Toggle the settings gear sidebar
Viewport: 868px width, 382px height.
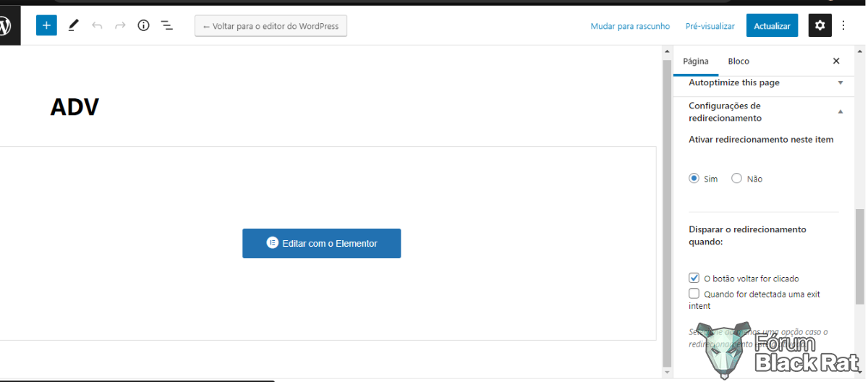pyautogui.click(x=820, y=25)
